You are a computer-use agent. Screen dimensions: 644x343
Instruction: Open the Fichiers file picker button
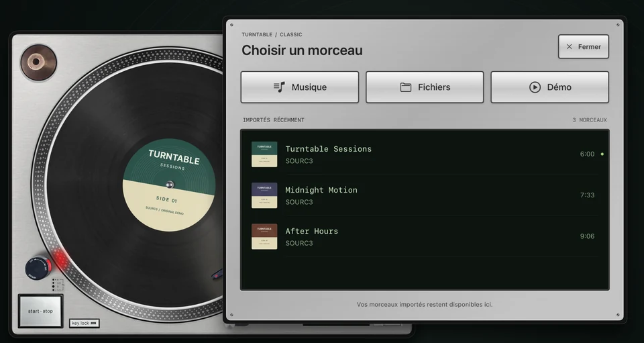[x=425, y=87]
